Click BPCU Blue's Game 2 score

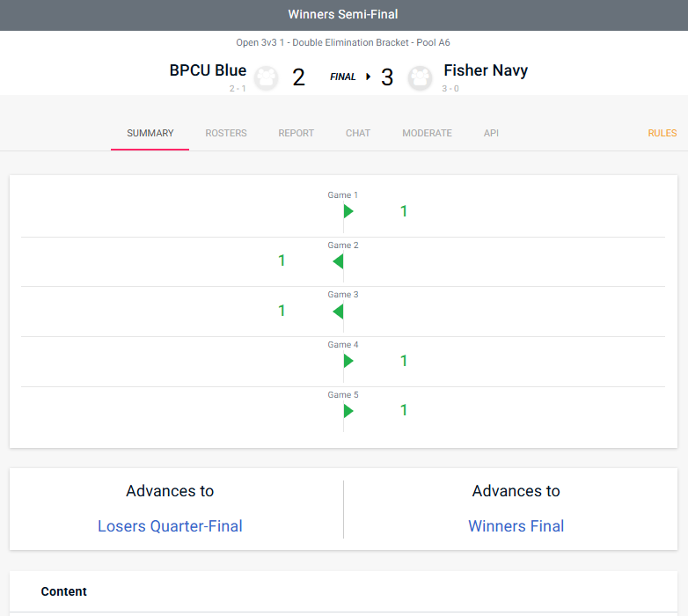(x=282, y=260)
